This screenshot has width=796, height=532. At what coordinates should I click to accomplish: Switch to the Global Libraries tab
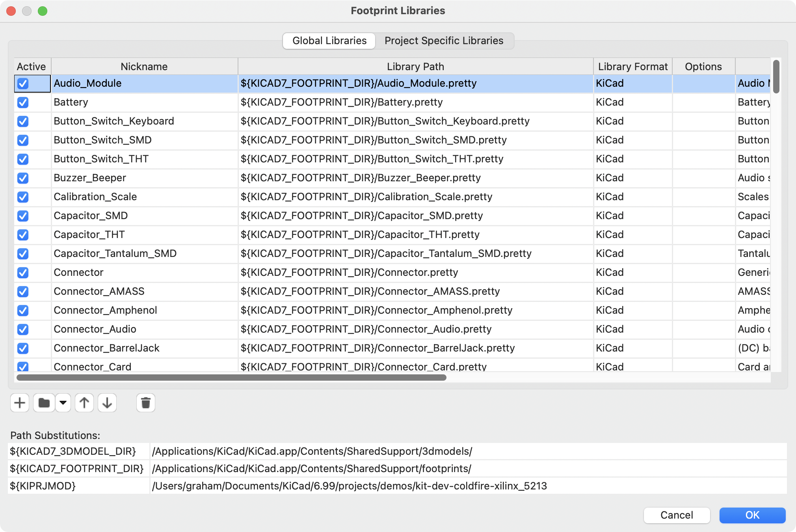(x=329, y=41)
